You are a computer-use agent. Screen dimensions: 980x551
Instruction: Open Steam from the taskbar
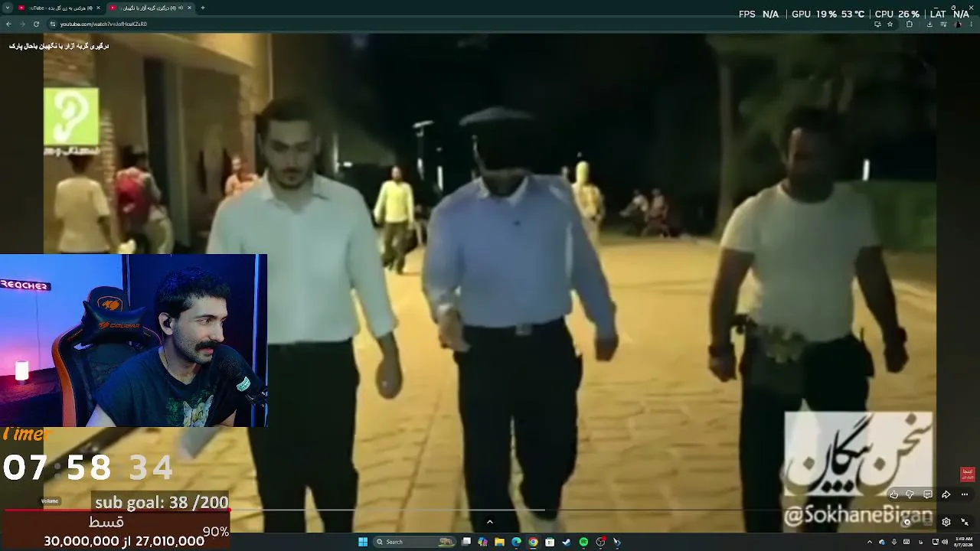(x=567, y=542)
